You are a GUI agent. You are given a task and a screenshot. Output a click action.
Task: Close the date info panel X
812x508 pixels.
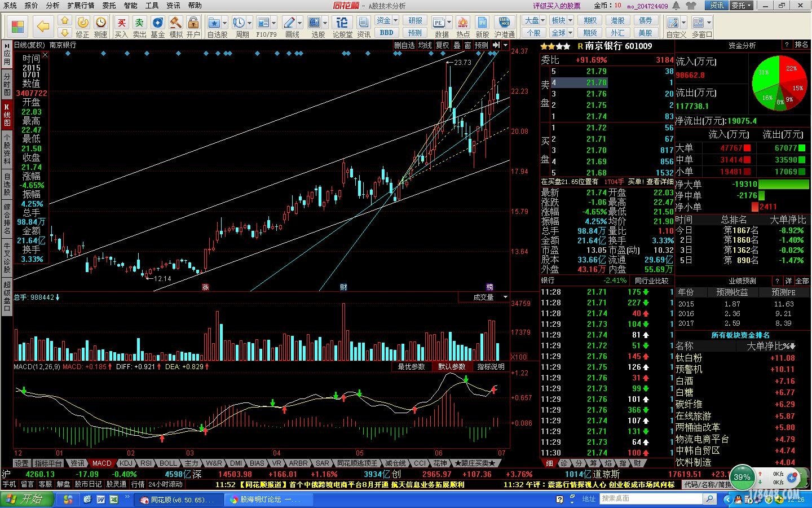pyautogui.click(x=45, y=55)
